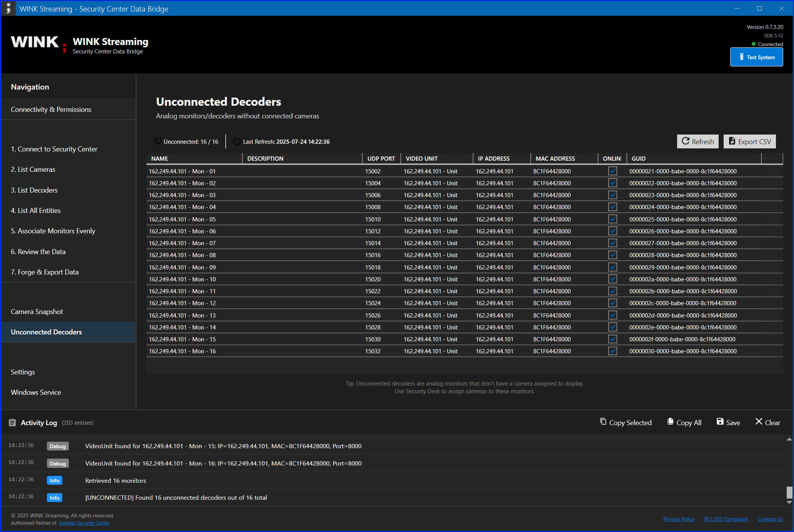Click Copy All in Activity Log
The image size is (794, 532).
684,422
